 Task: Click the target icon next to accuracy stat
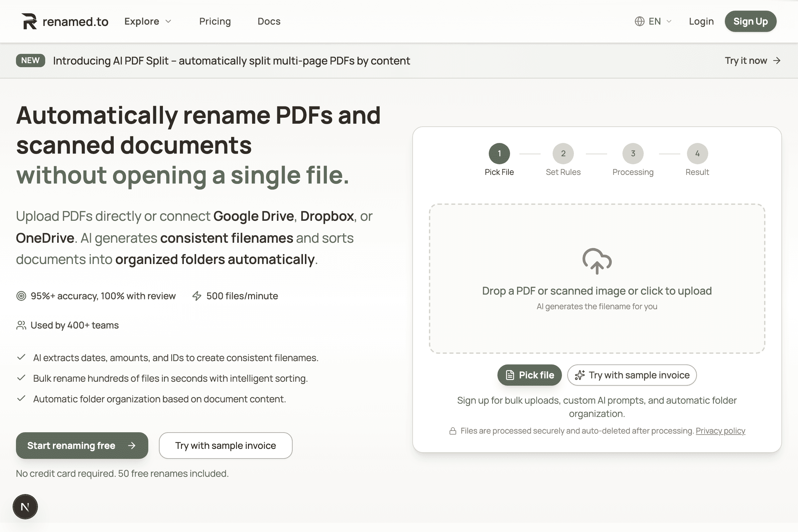point(21,296)
